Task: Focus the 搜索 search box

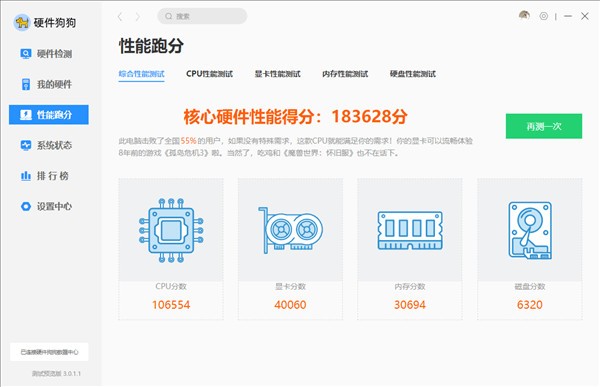Action: point(202,16)
